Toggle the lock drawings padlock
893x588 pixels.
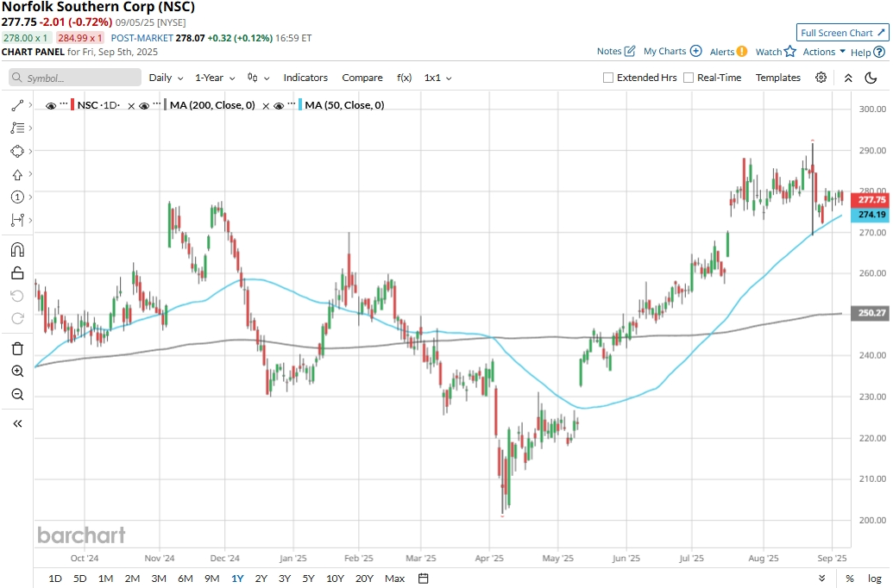point(17,273)
